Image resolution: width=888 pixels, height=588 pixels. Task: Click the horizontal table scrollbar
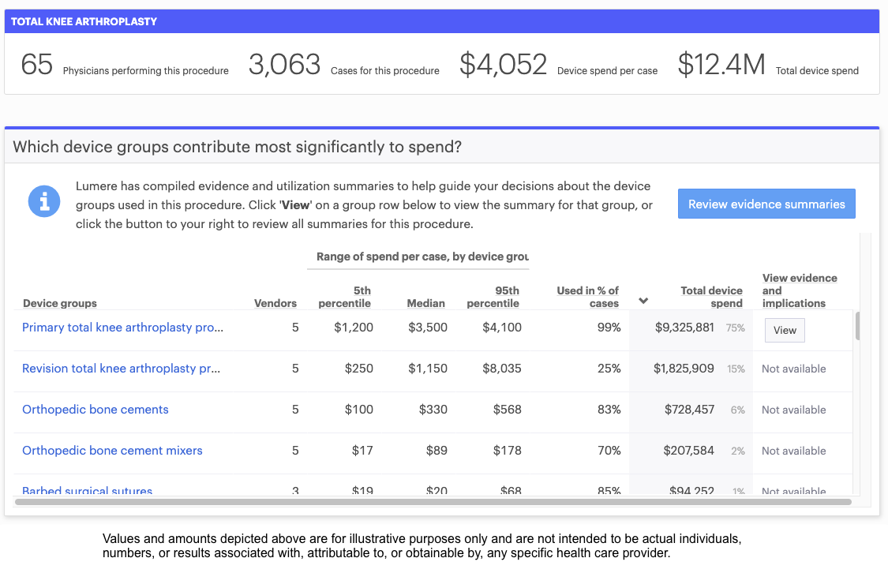[433, 501]
